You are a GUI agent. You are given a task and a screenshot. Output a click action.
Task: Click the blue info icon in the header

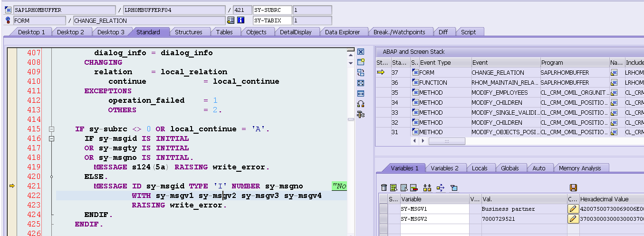tap(241, 20)
